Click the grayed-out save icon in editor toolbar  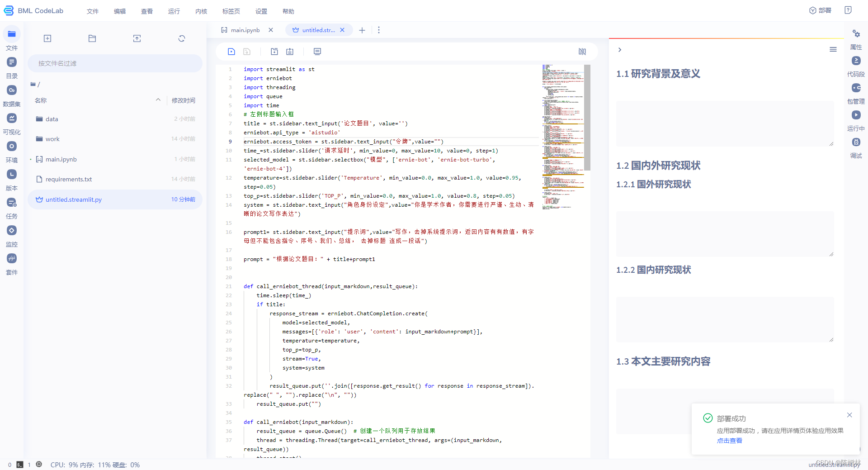247,52
